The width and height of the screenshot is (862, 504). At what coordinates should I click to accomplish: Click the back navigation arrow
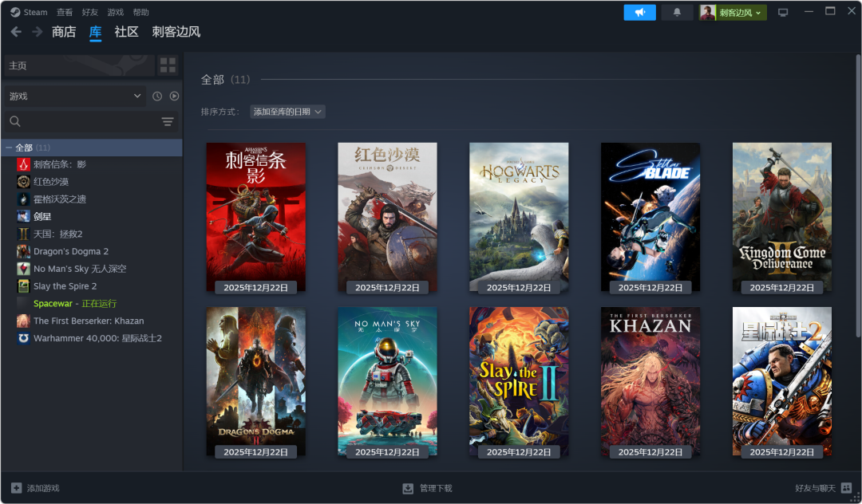[x=16, y=32]
